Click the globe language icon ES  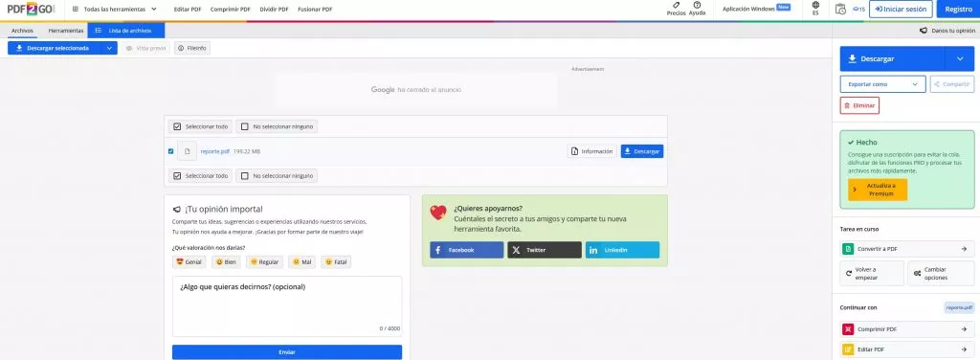click(x=815, y=5)
